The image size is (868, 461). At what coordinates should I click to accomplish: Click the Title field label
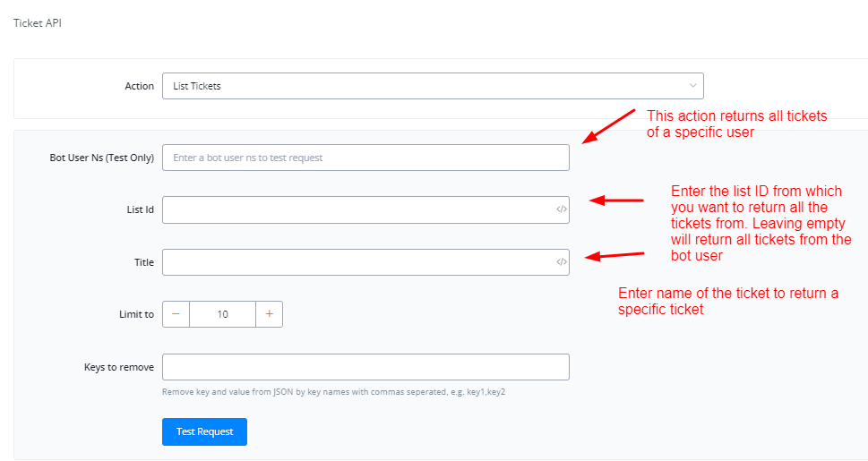[x=144, y=262]
